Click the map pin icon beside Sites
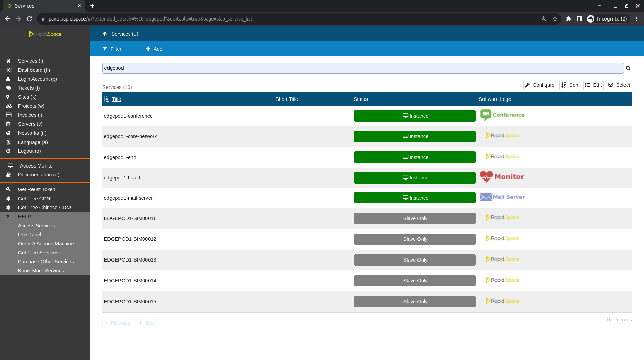644x360 pixels. point(8,97)
